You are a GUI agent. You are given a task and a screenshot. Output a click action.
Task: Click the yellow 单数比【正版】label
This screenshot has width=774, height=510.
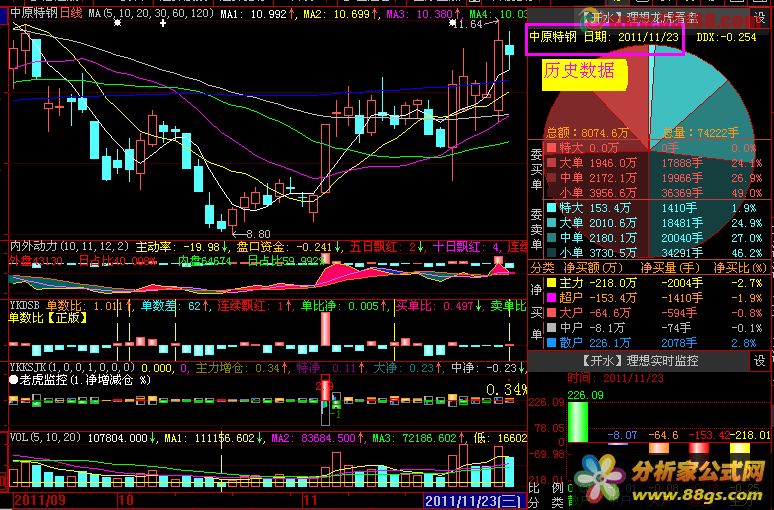48,318
